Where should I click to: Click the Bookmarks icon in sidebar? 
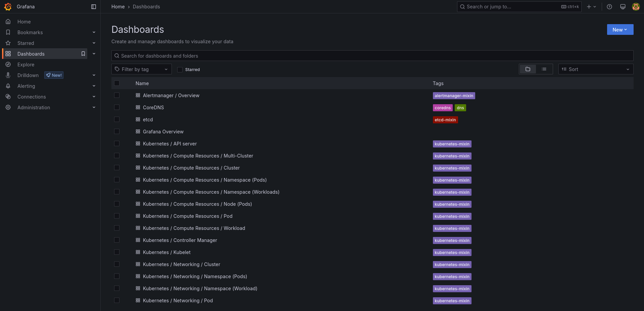pos(8,32)
